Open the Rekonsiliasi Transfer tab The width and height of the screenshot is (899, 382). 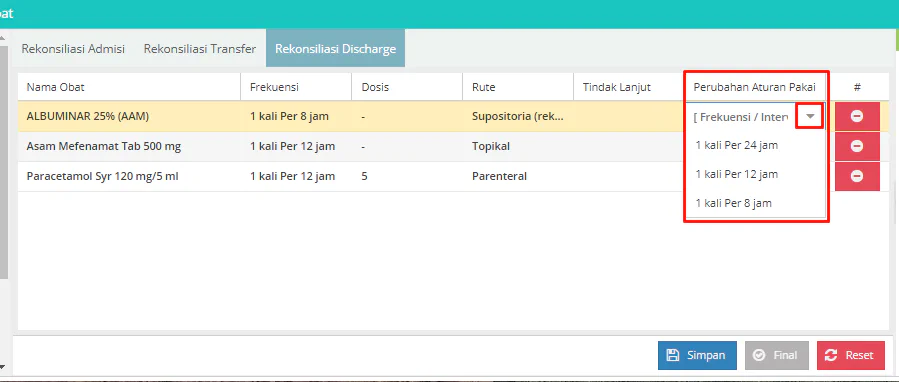pyautogui.click(x=200, y=49)
